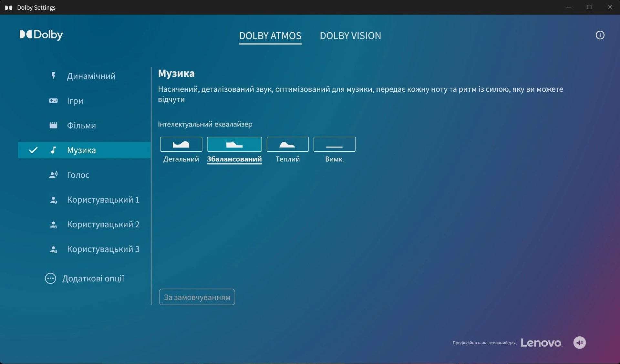620x364 pixels.
Task: Click the Детальний label text
Action: pos(181,159)
